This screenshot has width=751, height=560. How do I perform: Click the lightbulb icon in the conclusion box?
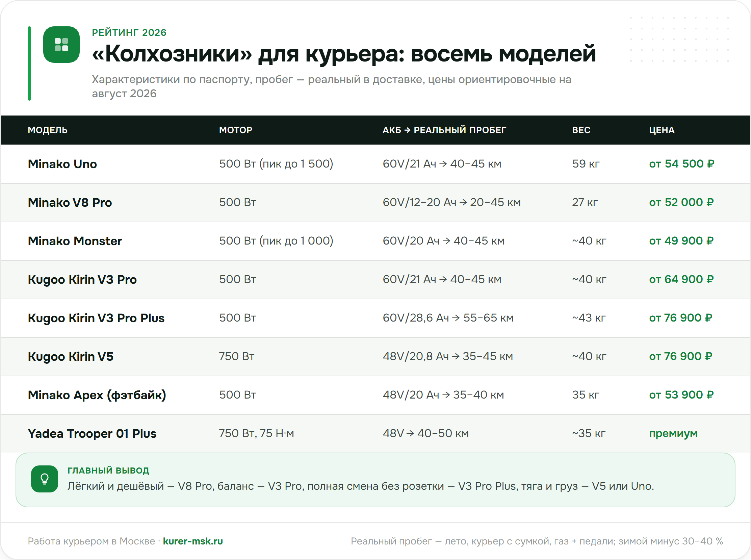(x=44, y=479)
